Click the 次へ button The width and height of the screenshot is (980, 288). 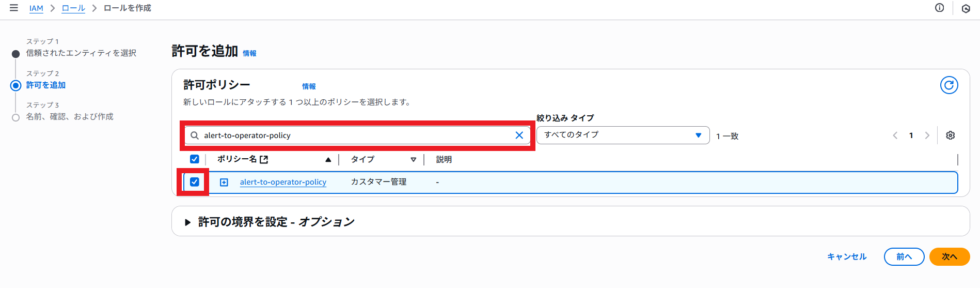click(949, 256)
